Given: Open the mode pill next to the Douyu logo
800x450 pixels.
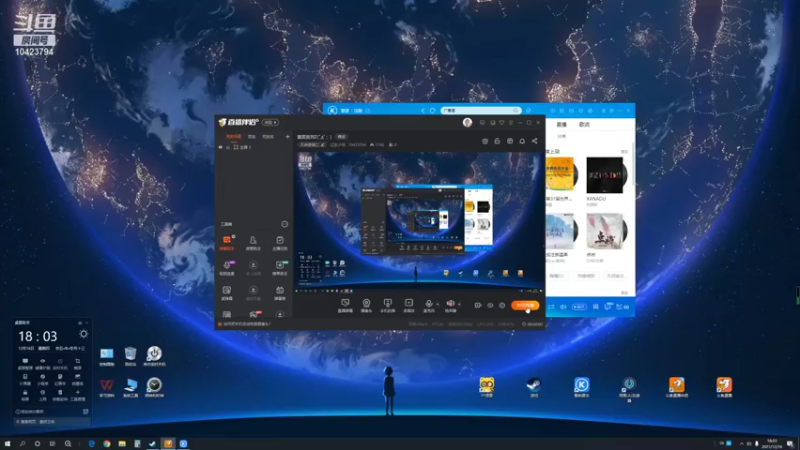Looking at the screenshot, I should tap(270, 122).
